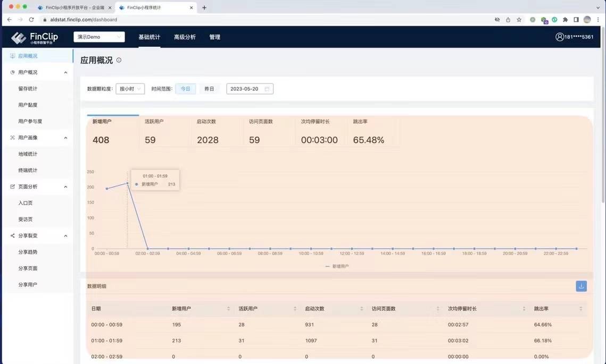Sort by 访问页面数 column
This screenshot has width=606, height=364.
pyautogui.click(x=438, y=309)
